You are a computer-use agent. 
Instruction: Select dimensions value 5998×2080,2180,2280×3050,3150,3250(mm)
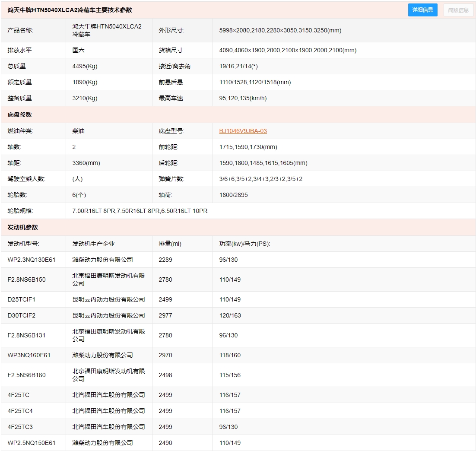pos(280,30)
